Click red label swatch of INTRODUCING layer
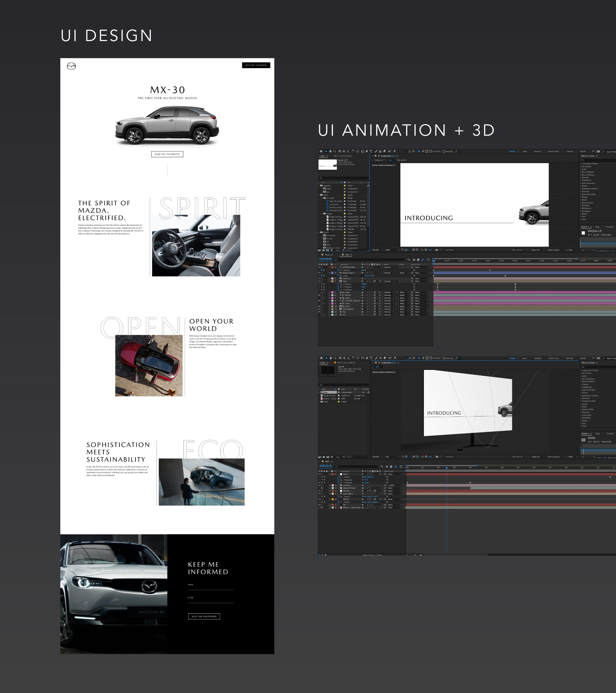616x693 pixels. click(333, 267)
